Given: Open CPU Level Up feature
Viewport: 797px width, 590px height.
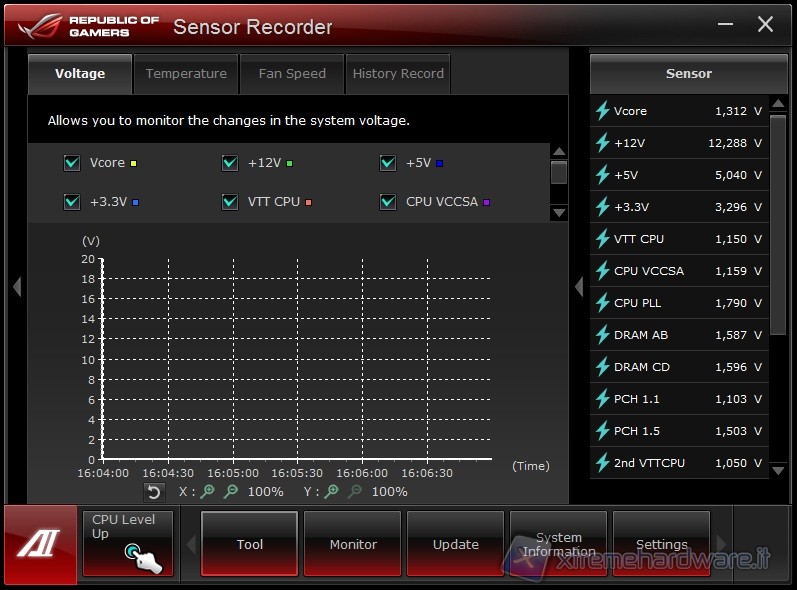Looking at the screenshot, I should pyautogui.click(x=127, y=543).
